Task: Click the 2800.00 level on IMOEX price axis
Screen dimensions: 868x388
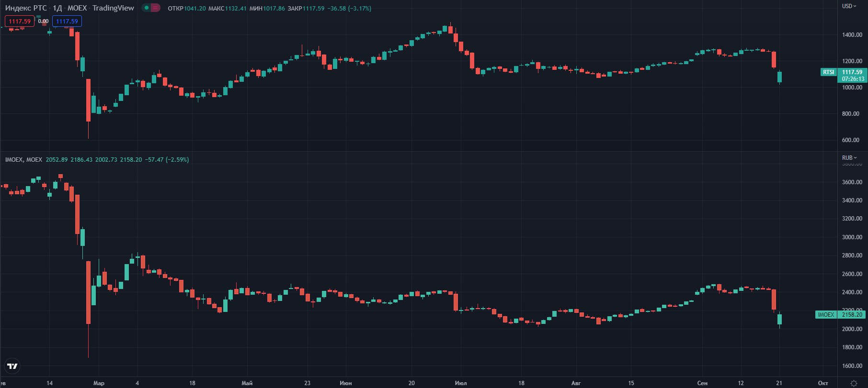Action: pyautogui.click(x=852, y=255)
